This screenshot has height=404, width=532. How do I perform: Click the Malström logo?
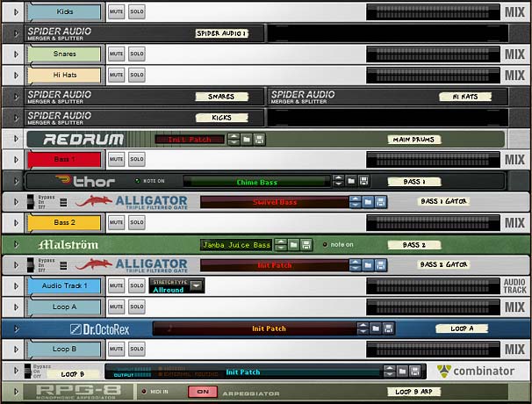[68, 244]
